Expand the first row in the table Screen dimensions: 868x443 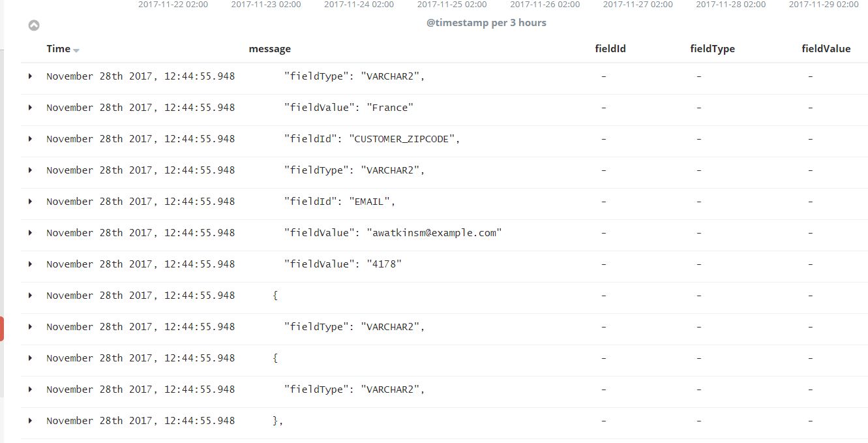30,76
